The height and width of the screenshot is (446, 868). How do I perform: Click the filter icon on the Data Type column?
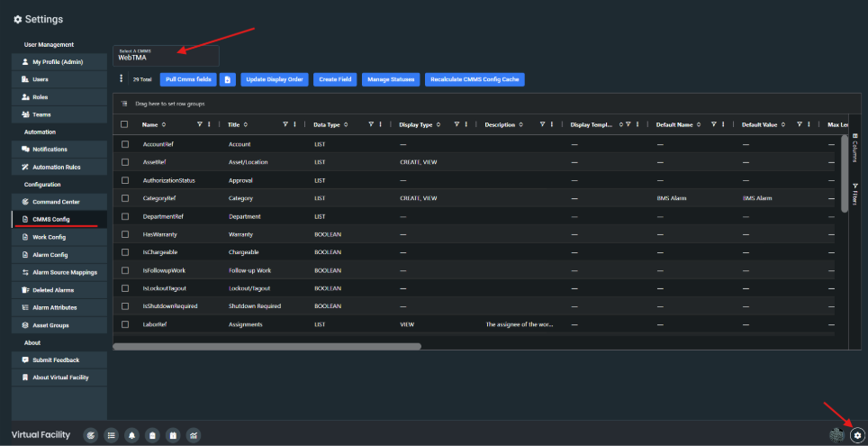tap(371, 124)
